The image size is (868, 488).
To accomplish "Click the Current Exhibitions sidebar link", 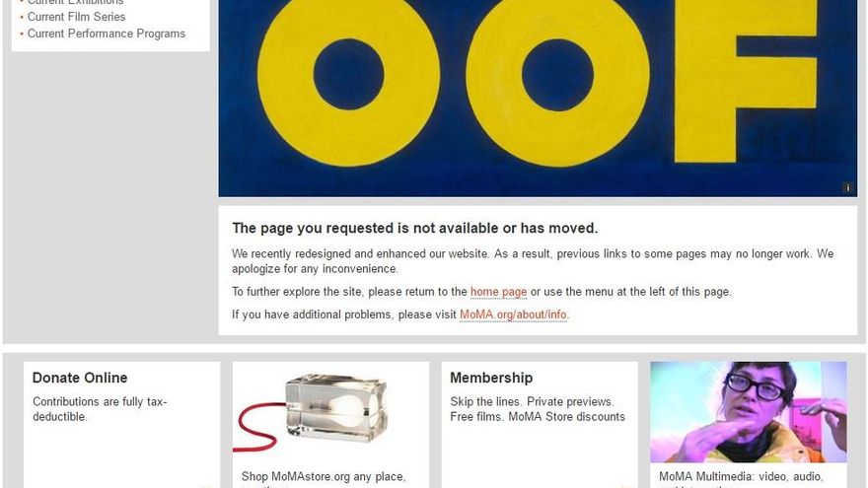I will coord(75,2).
